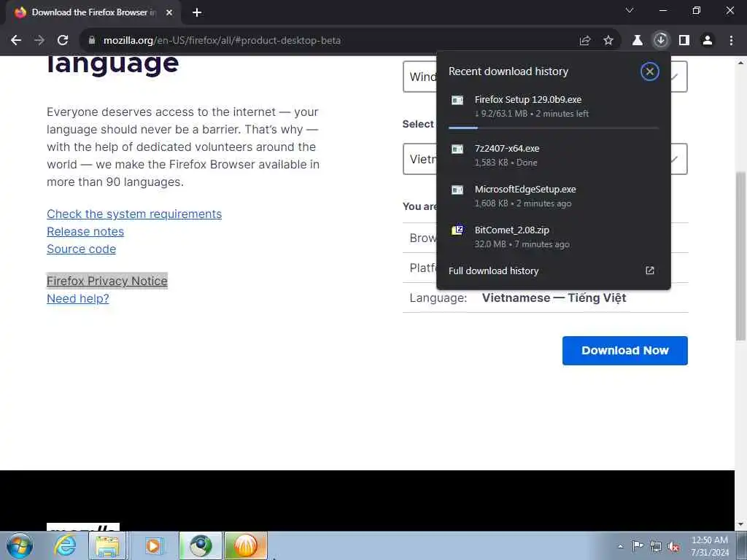Open full download history external-link icon

pyautogui.click(x=650, y=271)
